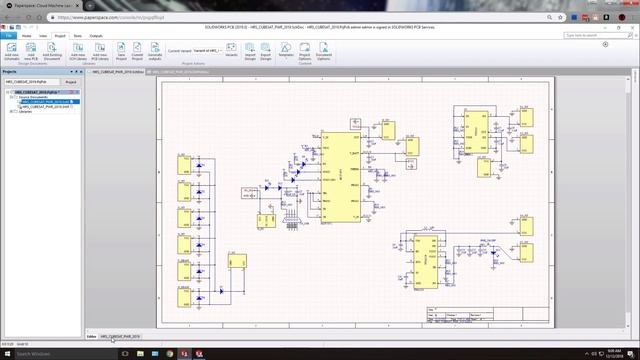Screen dimensions: 640x360
Task: Click Add new Schematic ribbon icon
Action: pyautogui.click(x=11, y=51)
